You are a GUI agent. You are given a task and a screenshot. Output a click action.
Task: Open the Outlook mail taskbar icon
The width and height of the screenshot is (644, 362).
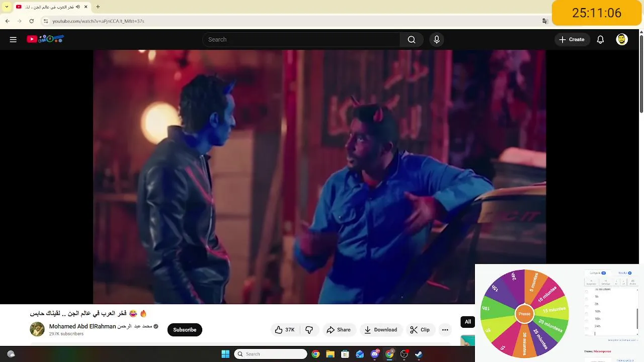(x=360, y=354)
